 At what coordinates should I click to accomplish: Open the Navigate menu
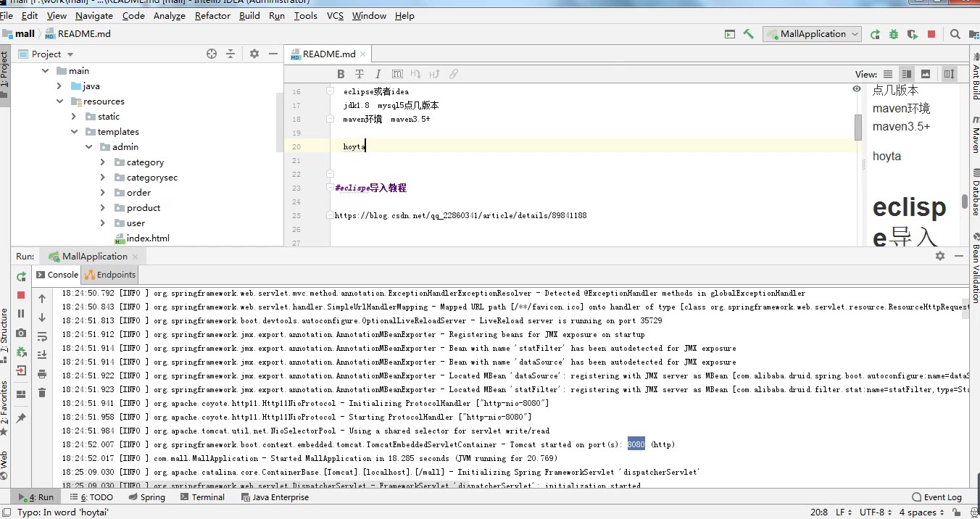click(x=94, y=15)
